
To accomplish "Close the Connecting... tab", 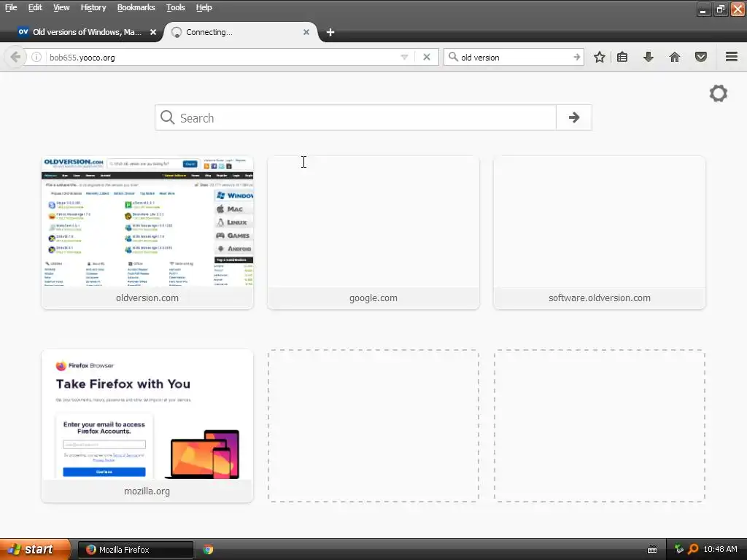I will (x=306, y=32).
